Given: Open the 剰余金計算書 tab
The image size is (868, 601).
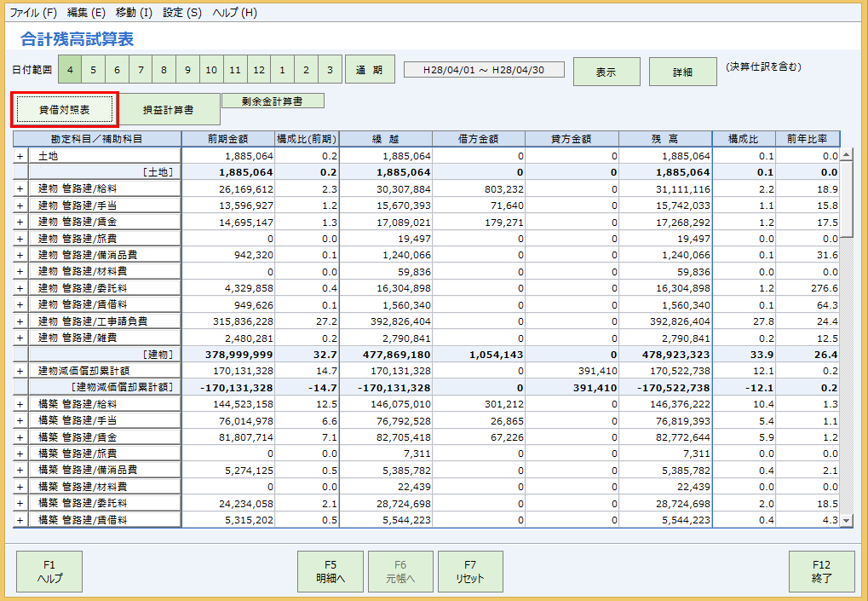Looking at the screenshot, I should point(273,100).
